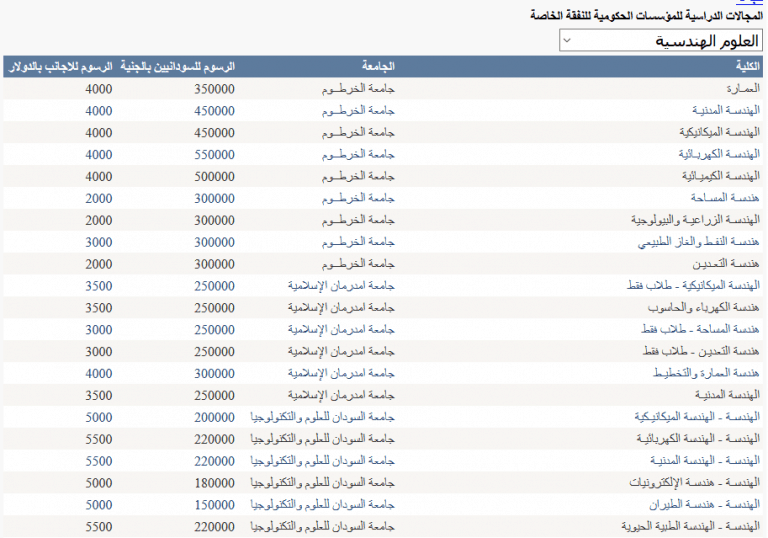Click the 550000 fee value

pyautogui.click(x=214, y=155)
